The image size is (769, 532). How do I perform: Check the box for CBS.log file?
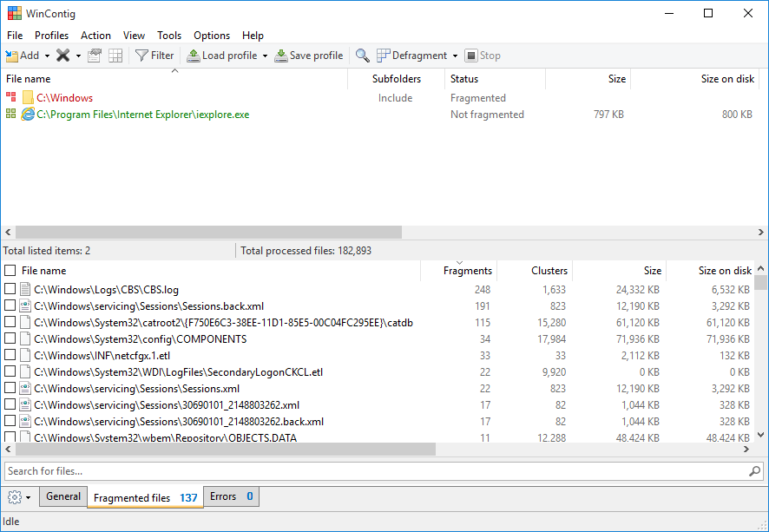[x=10, y=290]
